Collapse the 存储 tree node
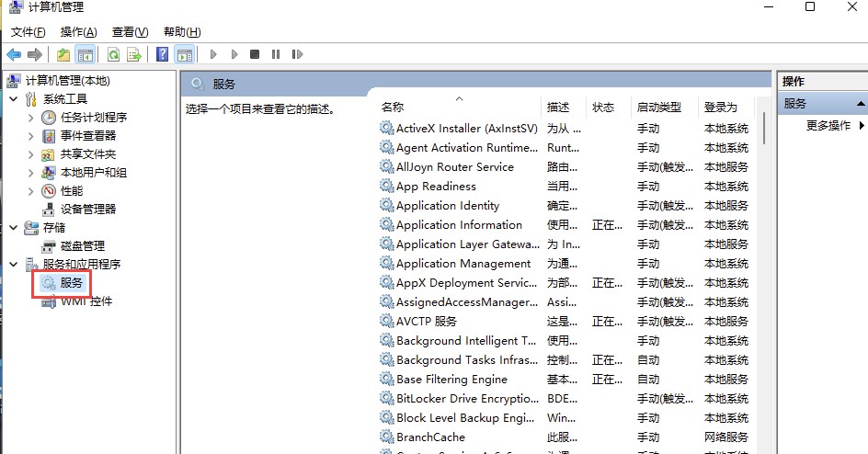This screenshot has width=868, height=454. [x=14, y=227]
